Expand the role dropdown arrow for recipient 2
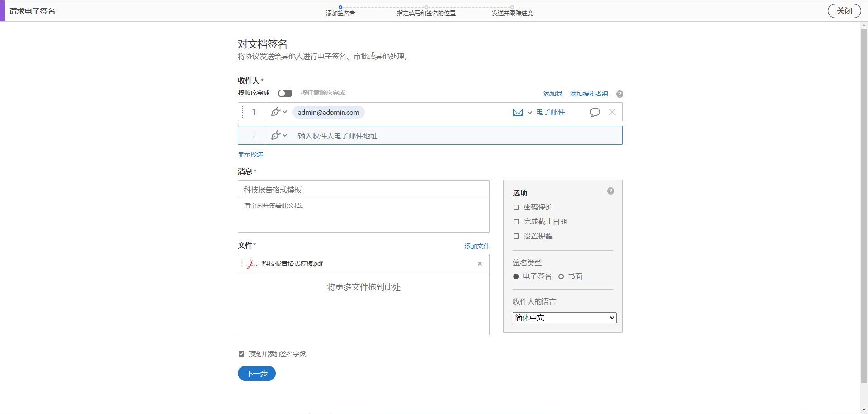Viewport: 868px width, 414px height. coord(285,135)
